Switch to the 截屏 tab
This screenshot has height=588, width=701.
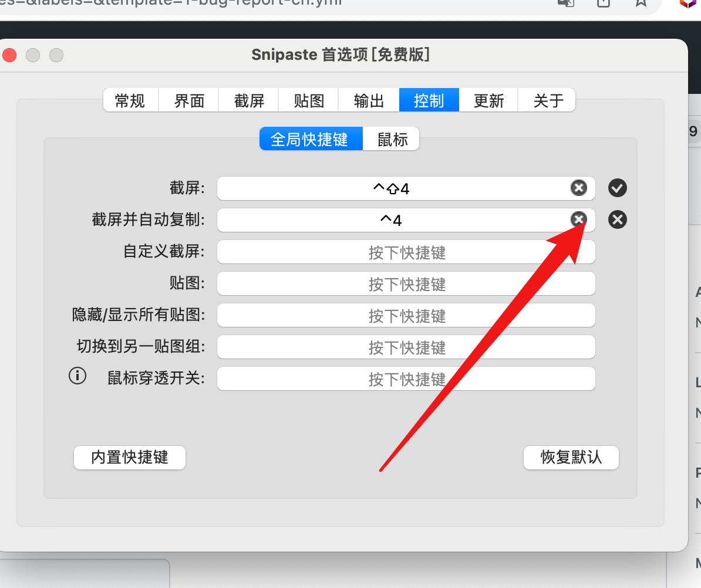248,100
